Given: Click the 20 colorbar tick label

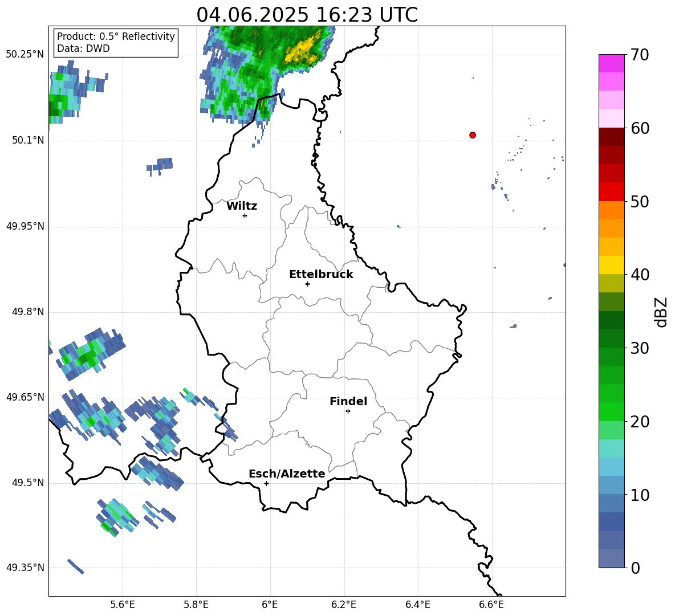Looking at the screenshot, I should [x=640, y=422].
